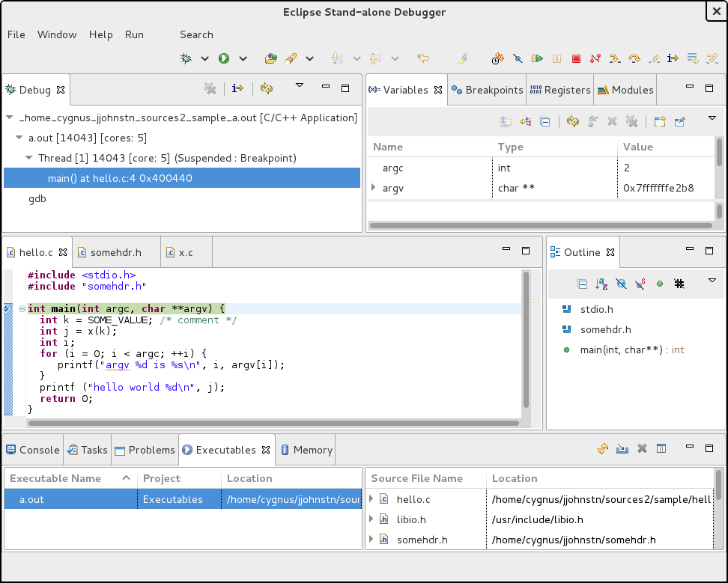728x583 pixels.
Task: Open the Run menu
Action: 134,34
